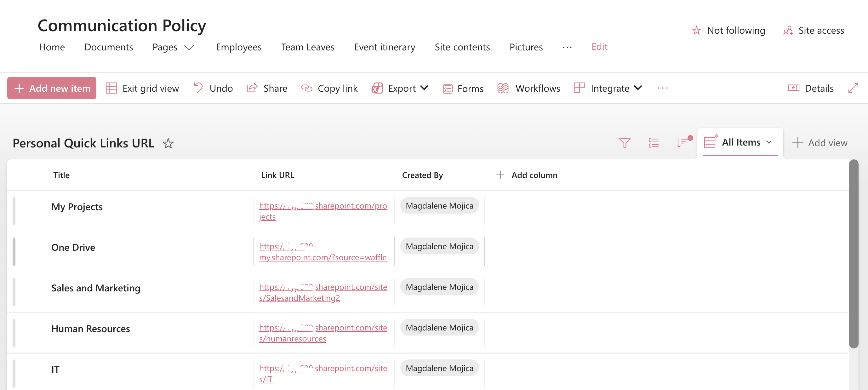
Task: Select the Human Resources row handle
Action: [x=14, y=333]
